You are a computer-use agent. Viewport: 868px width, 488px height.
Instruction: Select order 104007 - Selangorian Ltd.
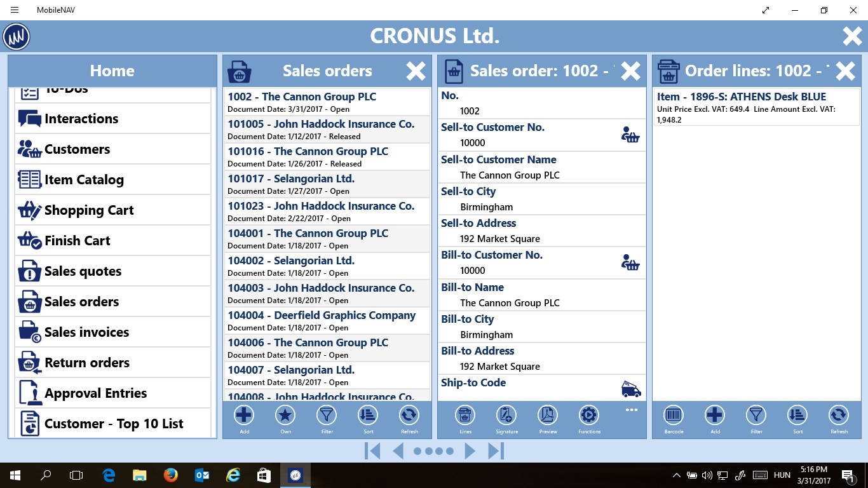pyautogui.click(x=327, y=376)
